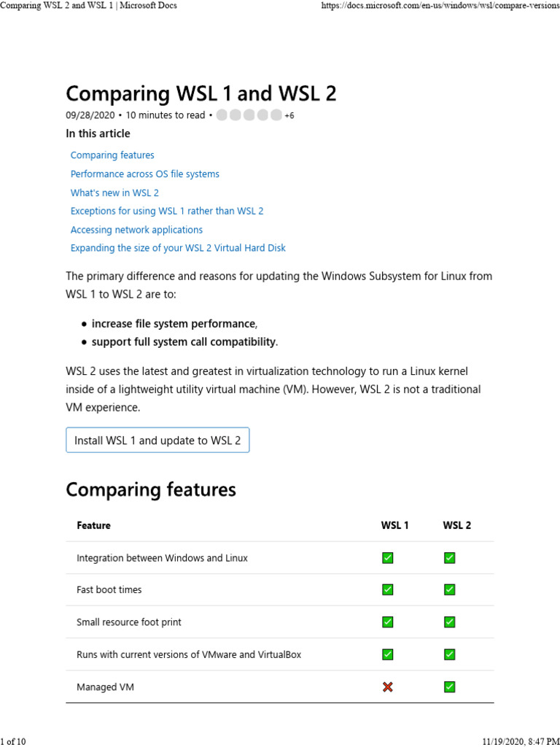This screenshot has height=747, width=560.
Task: Go to What's new in WSL 2
Action: point(114,193)
